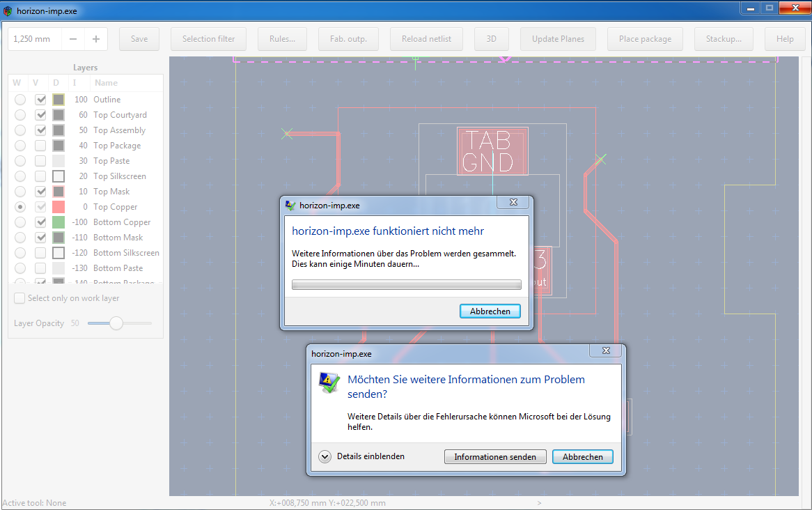812x510 pixels.
Task: Click Top Silkscreen display mode swatch
Action: coord(58,176)
